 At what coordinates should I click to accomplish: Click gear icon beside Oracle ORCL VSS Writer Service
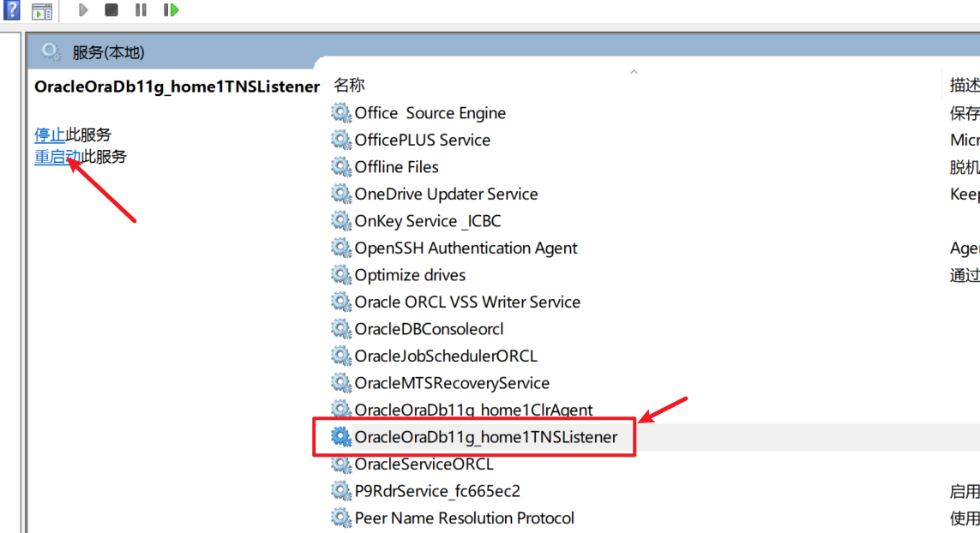click(x=340, y=302)
